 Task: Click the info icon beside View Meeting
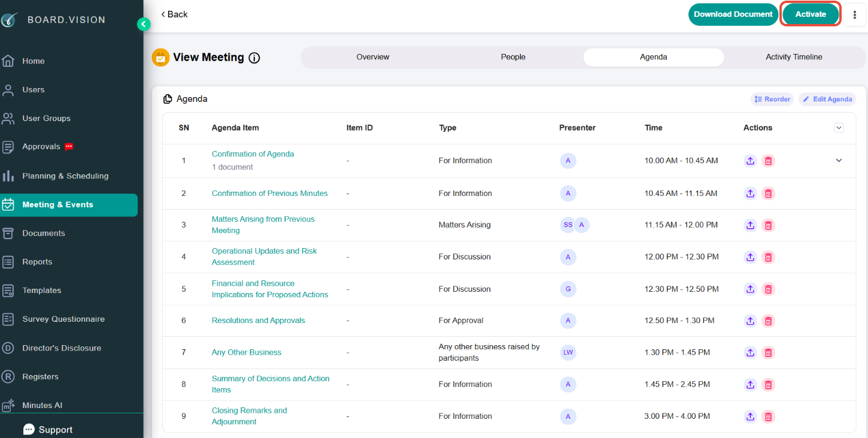pos(254,58)
